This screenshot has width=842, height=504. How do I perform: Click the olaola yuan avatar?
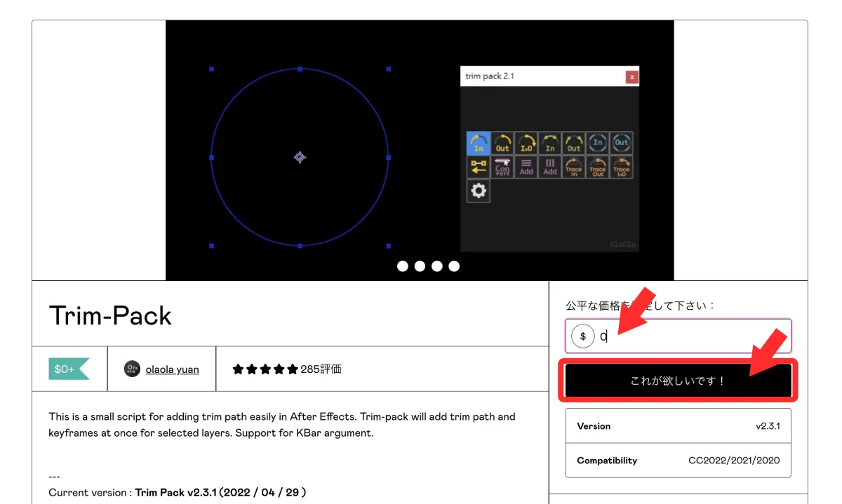132,369
